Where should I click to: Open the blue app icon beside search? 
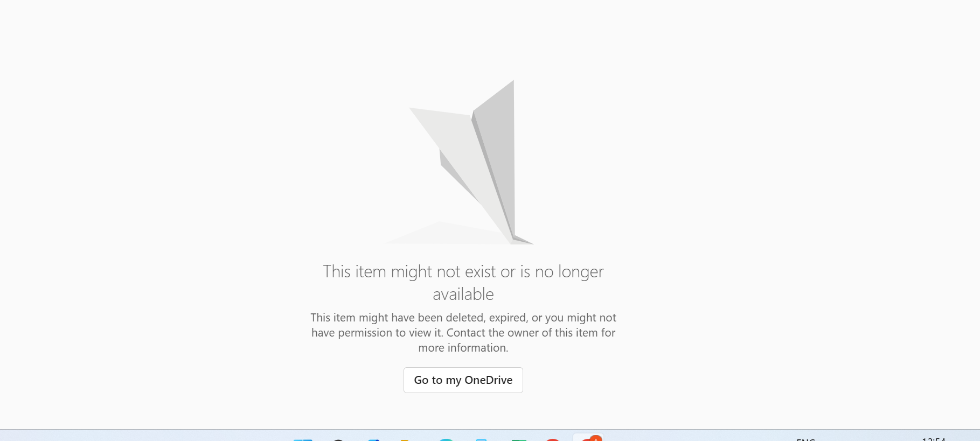(x=374, y=439)
